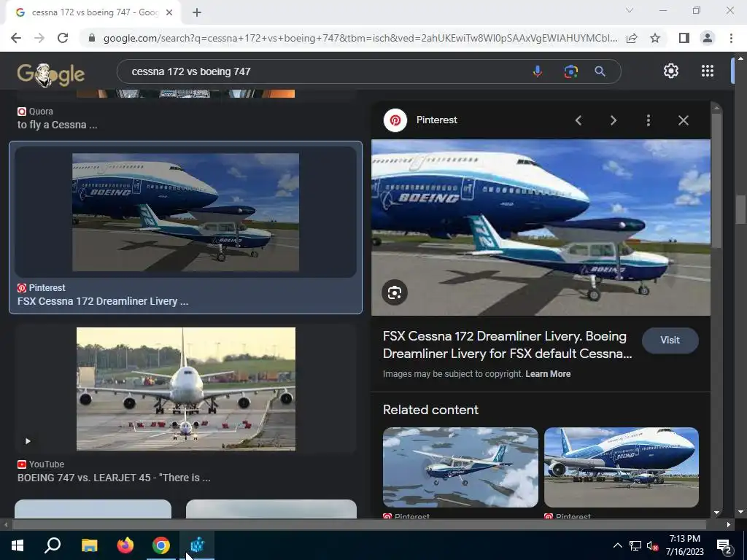Open preview panel more options menu

coord(649,120)
